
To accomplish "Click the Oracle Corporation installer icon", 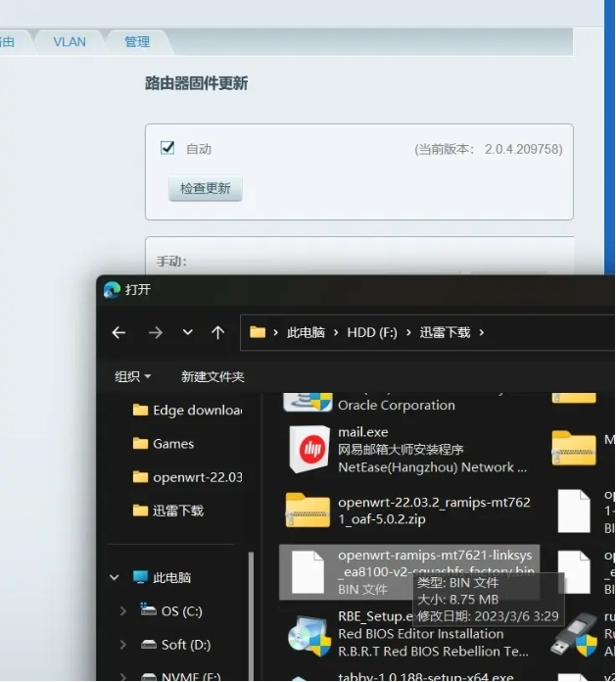I will click(x=308, y=402).
